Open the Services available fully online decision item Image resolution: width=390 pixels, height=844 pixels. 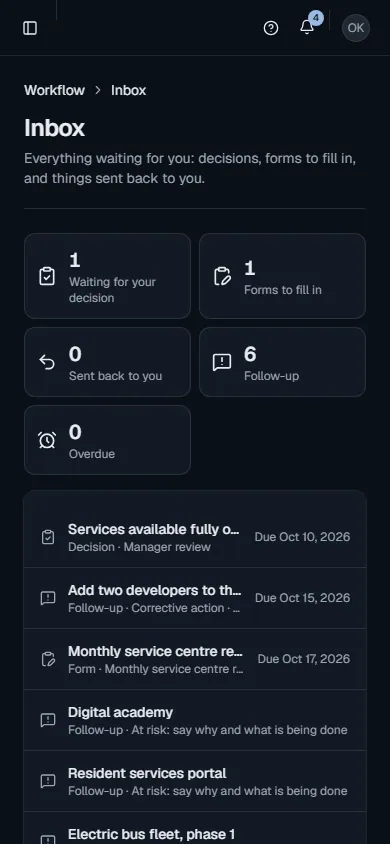click(x=195, y=537)
